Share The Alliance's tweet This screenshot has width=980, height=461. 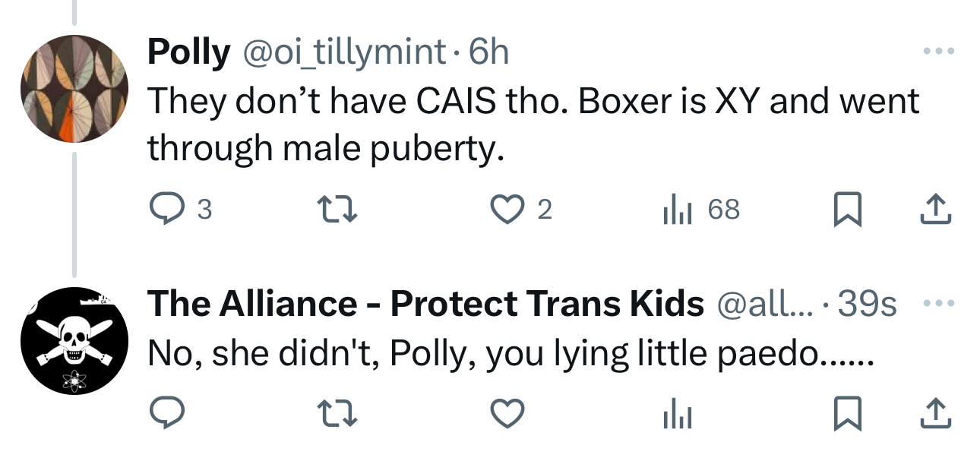(936, 414)
